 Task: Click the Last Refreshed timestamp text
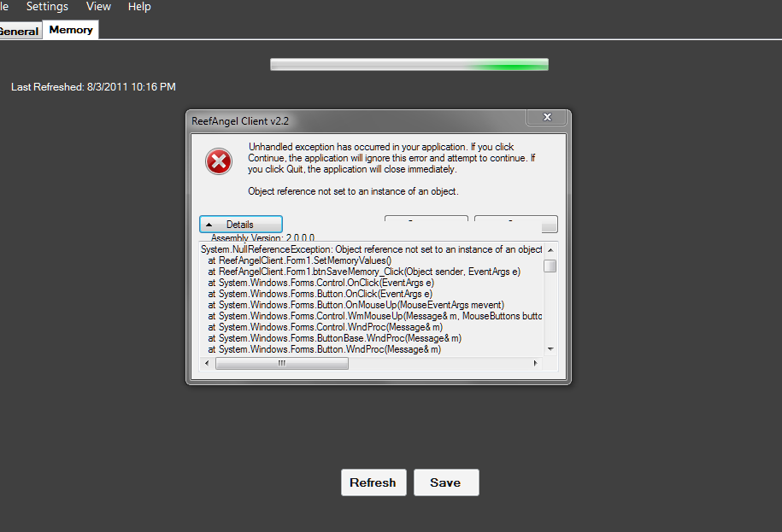(x=93, y=87)
